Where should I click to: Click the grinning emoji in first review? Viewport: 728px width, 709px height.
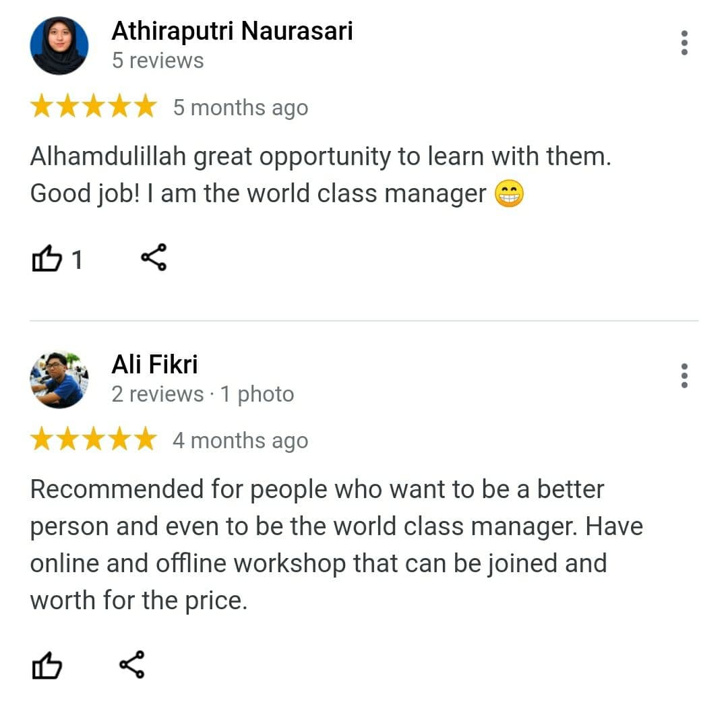point(509,193)
